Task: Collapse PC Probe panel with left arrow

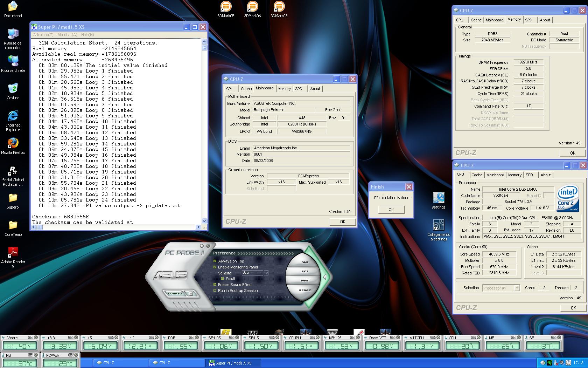Action: point(324,277)
